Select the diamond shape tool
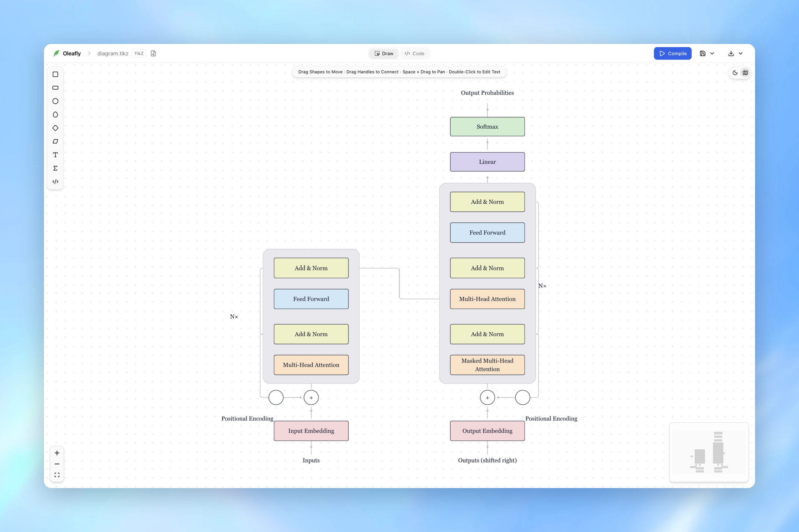 pyautogui.click(x=56, y=128)
